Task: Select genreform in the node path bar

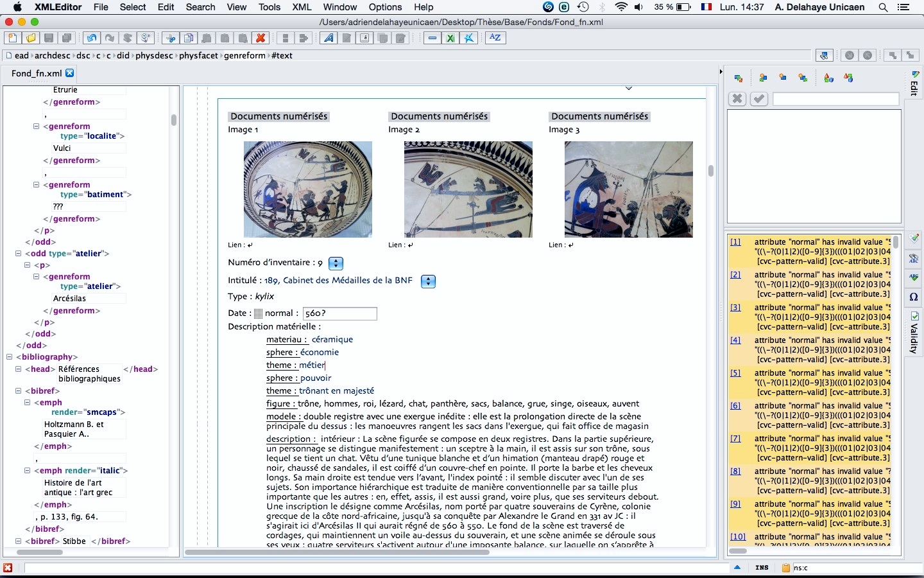Action: pos(244,55)
